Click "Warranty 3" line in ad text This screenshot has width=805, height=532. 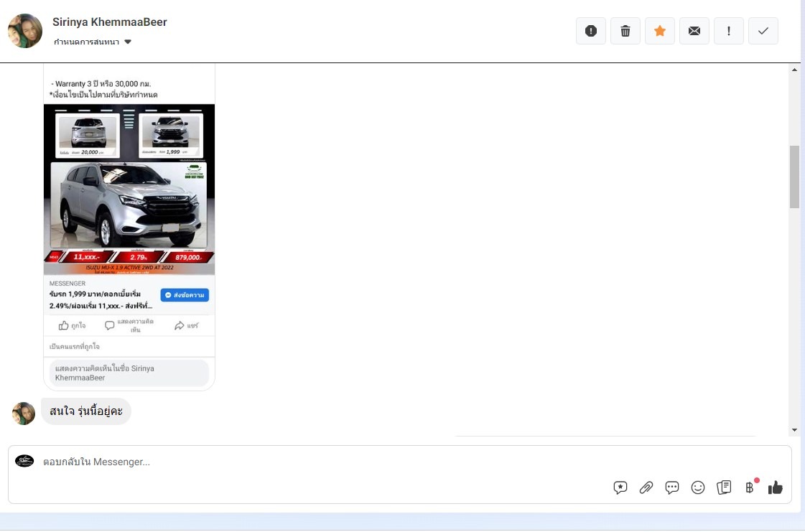point(101,84)
